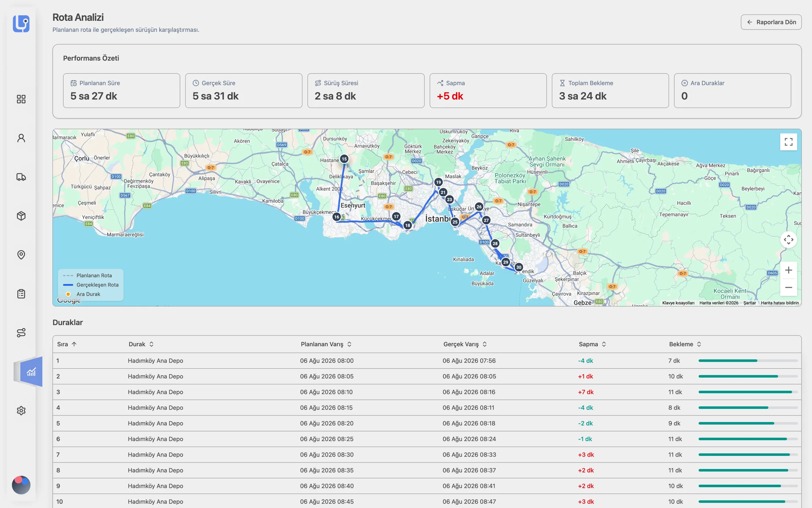Click the "+7 dk" deviation value
812x508 pixels.
(586, 392)
